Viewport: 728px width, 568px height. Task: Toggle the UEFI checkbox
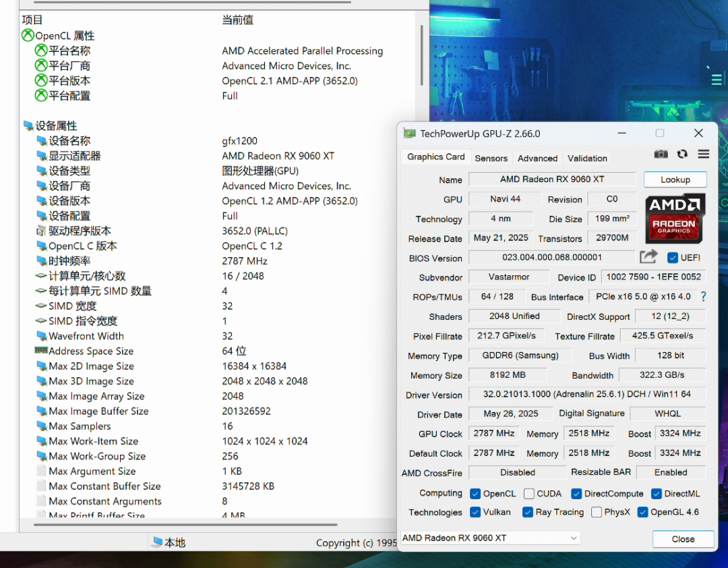tap(672, 258)
